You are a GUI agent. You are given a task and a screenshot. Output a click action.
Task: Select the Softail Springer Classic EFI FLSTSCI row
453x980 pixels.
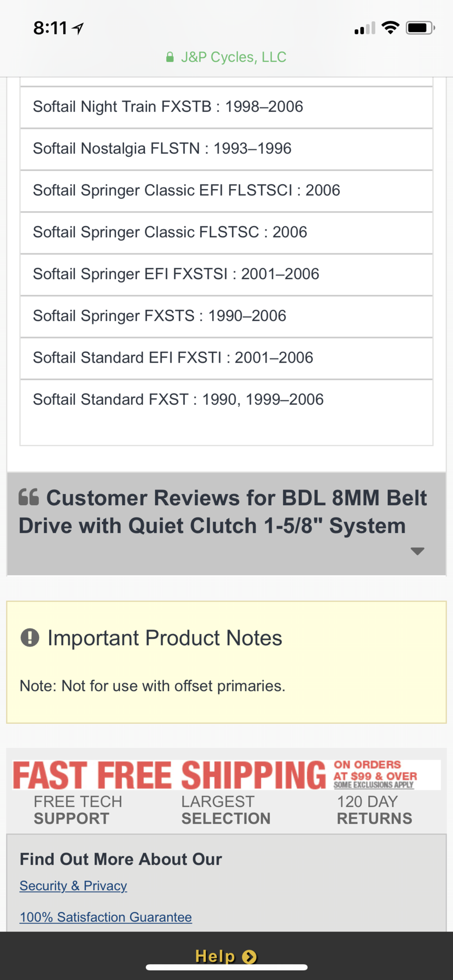(226, 190)
